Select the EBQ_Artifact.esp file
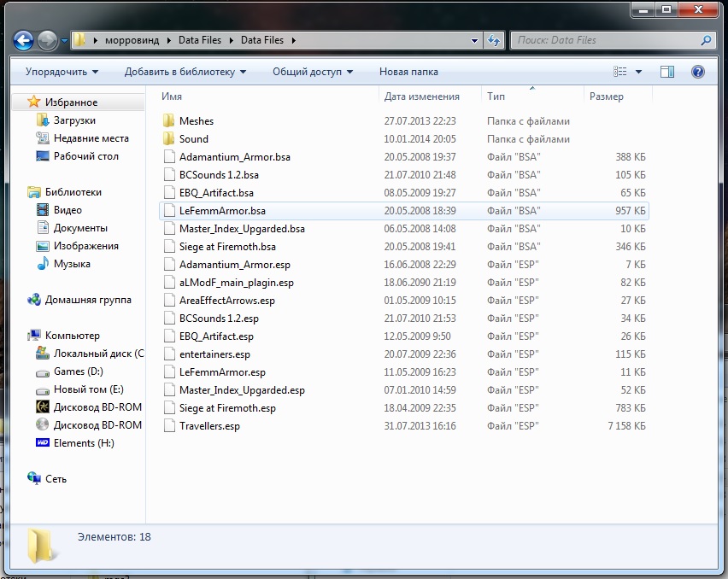Viewport: 728px width, 579px height. [403, 336]
